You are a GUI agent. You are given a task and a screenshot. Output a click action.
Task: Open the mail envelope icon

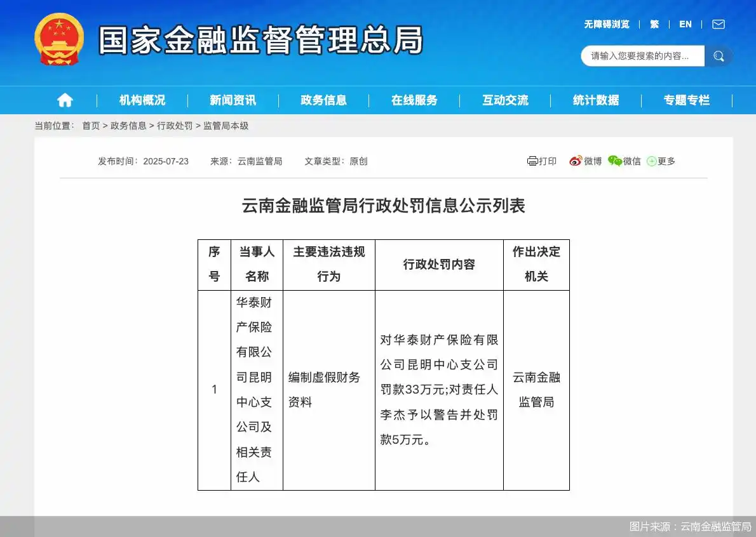719,24
